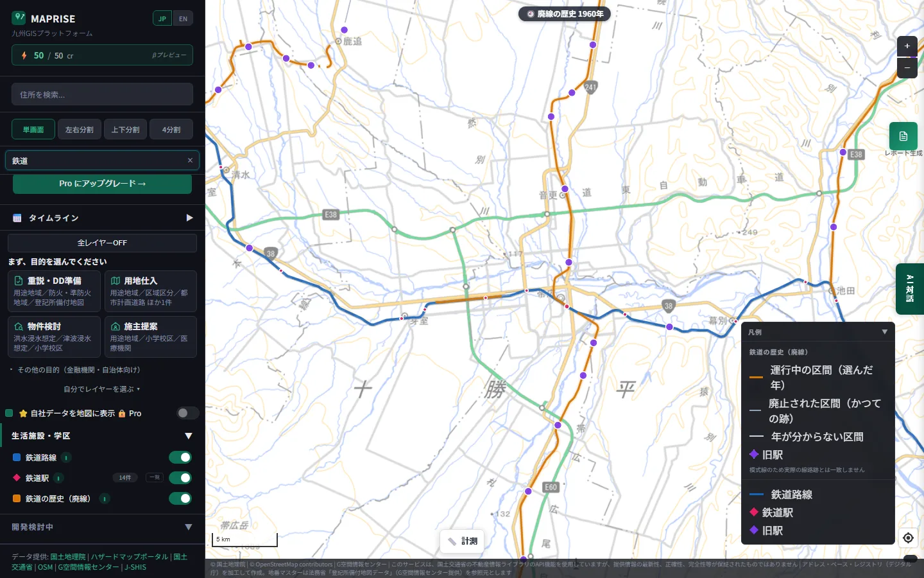Screen dimensions: 924x578
Task: Click old station marker near 音更
Action: point(565,189)
